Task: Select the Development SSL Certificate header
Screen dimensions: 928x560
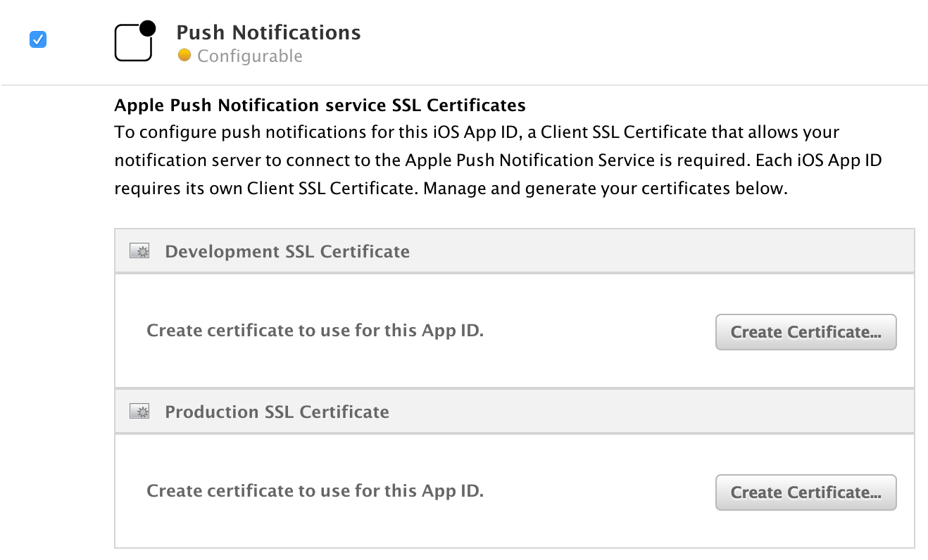Action: click(287, 250)
